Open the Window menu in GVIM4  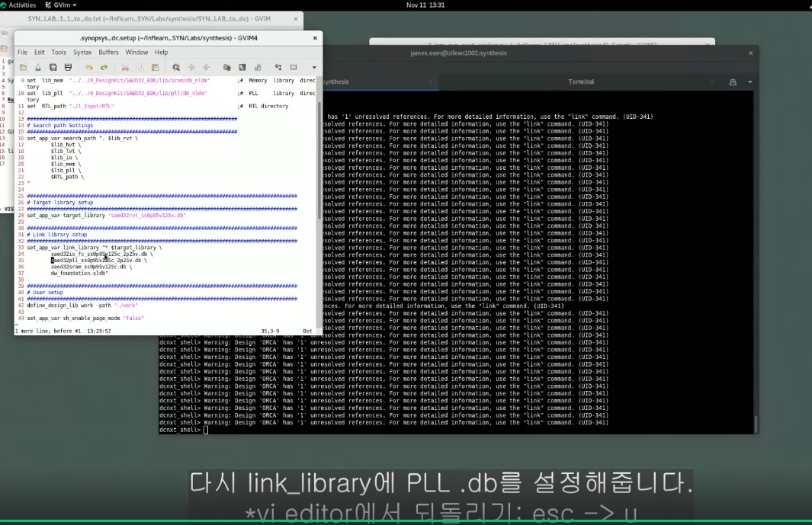136,53
